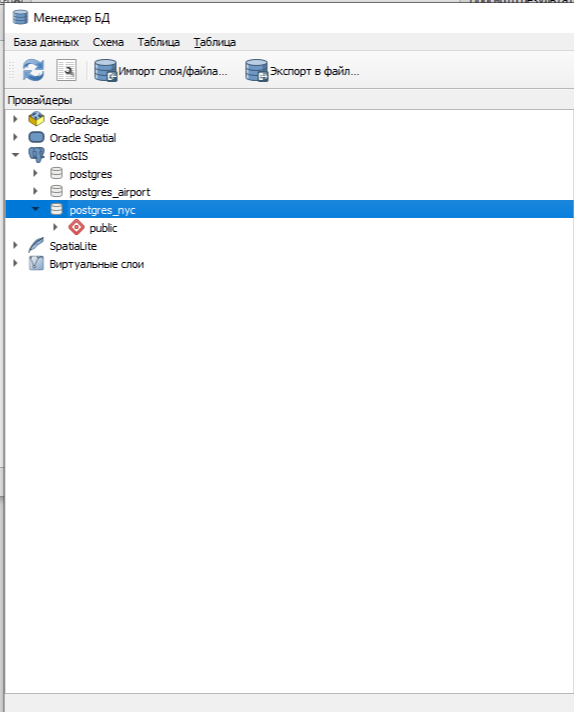Click the Виртуальные слои icon
Screen dimensions: 574x712
pyautogui.click(x=36, y=263)
